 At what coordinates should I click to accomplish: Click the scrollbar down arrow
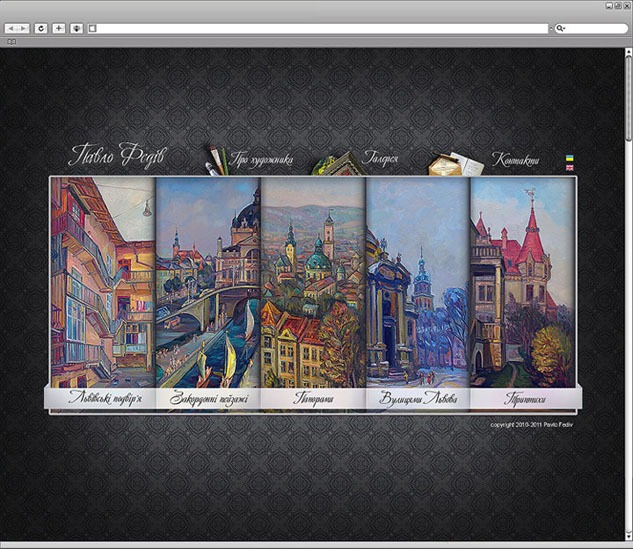click(x=629, y=537)
